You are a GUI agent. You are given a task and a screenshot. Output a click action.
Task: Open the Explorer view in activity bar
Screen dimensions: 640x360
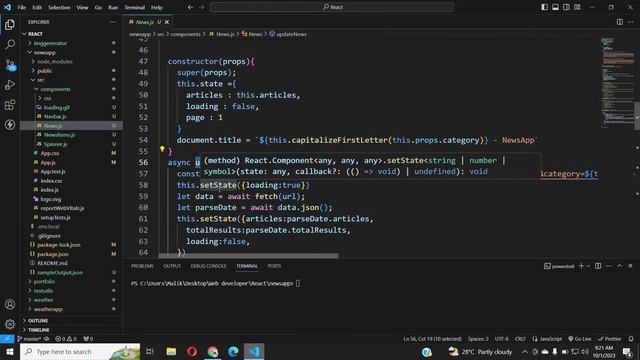10,24
